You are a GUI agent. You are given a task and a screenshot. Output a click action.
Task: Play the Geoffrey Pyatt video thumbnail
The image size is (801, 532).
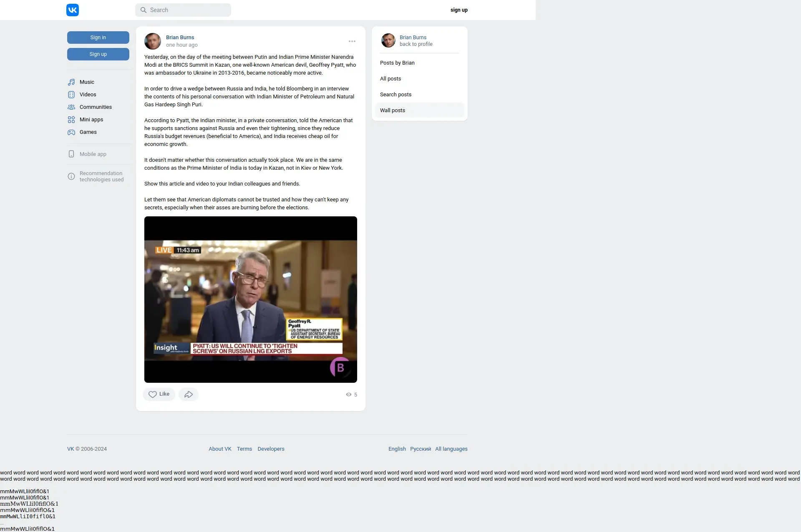[x=250, y=299]
